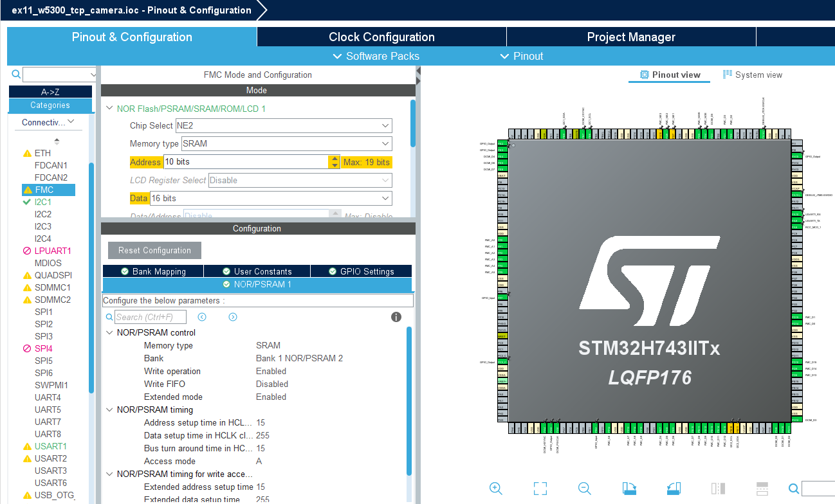The height and width of the screenshot is (504, 835).
Task: Collapse the NOR/PSRAM control group
Action: pos(109,332)
